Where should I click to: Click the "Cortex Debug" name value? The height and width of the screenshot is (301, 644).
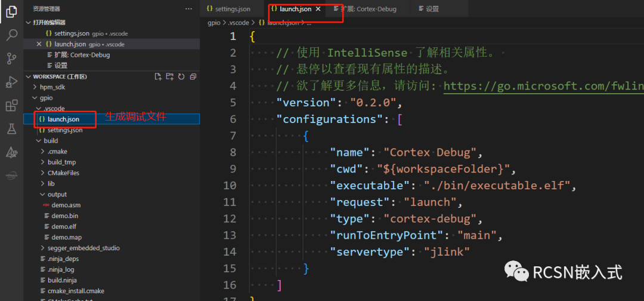[x=430, y=152]
